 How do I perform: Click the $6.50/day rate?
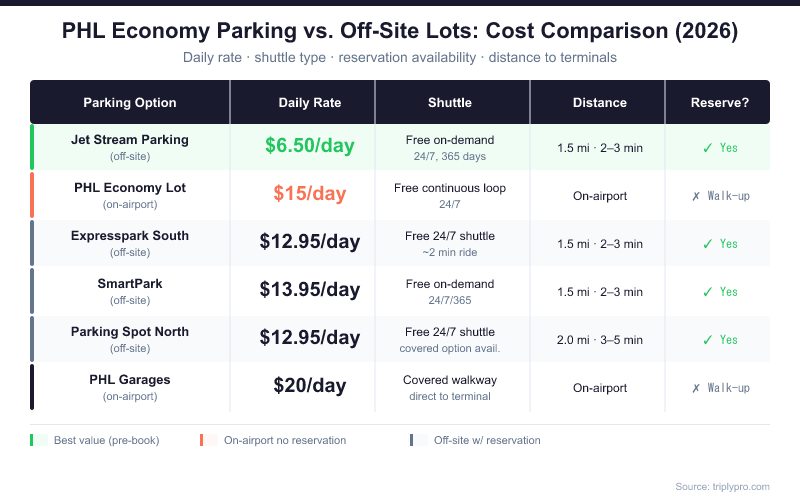click(x=310, y=146)
